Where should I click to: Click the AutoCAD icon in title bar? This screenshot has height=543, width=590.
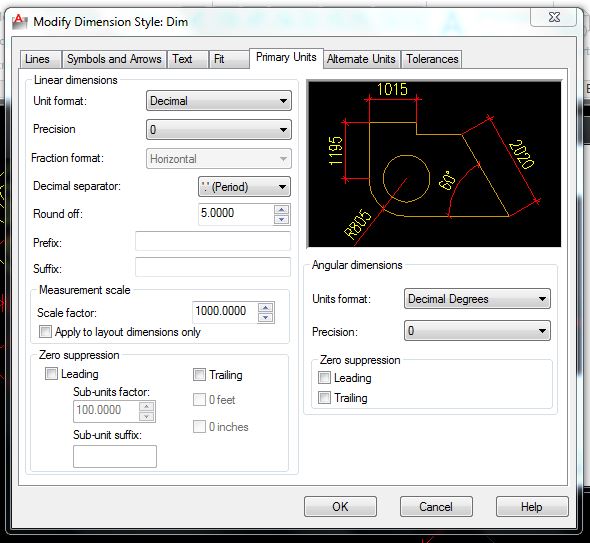[x=20, y=22]
